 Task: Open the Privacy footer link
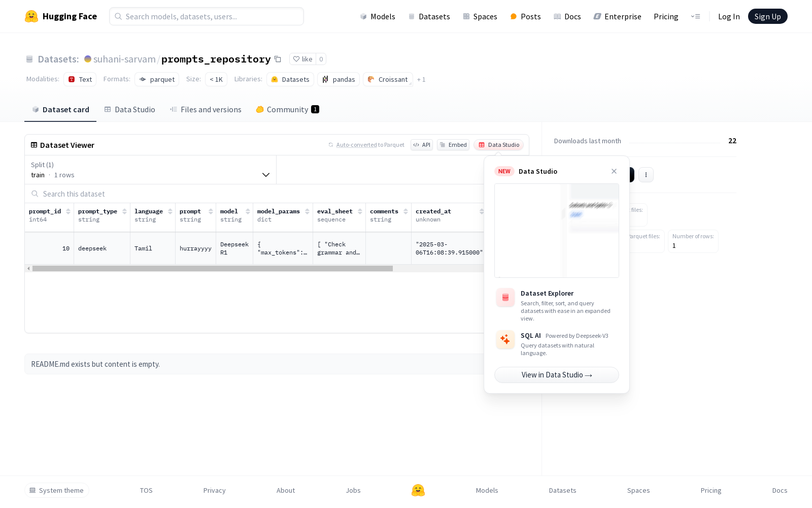pyautogui.click(x=214, y=490)
